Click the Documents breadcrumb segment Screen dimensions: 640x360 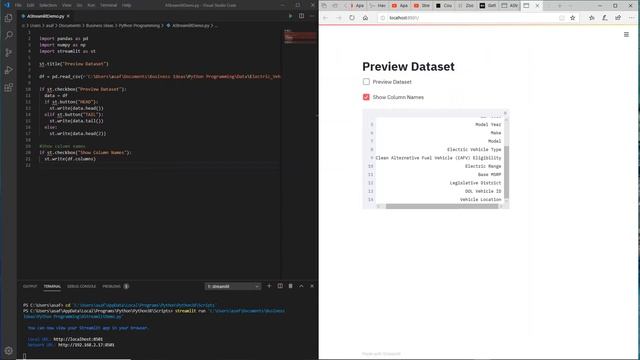pos(70,26)
